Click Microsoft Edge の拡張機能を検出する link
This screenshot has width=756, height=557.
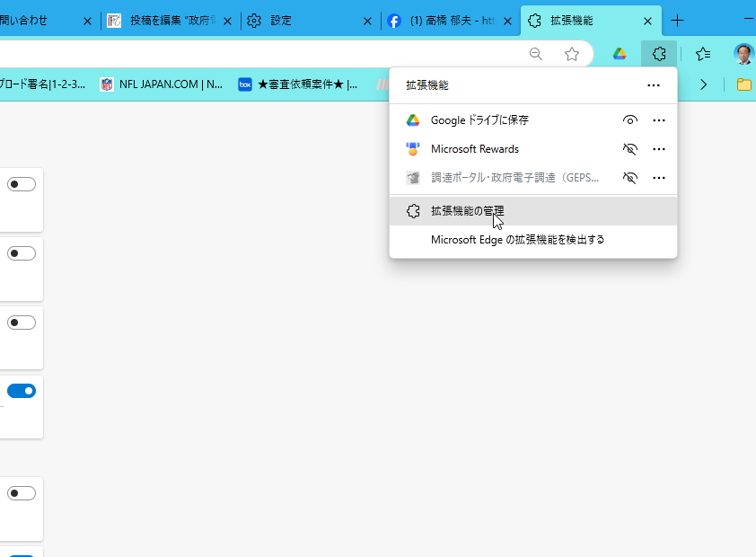pos(517,240)
